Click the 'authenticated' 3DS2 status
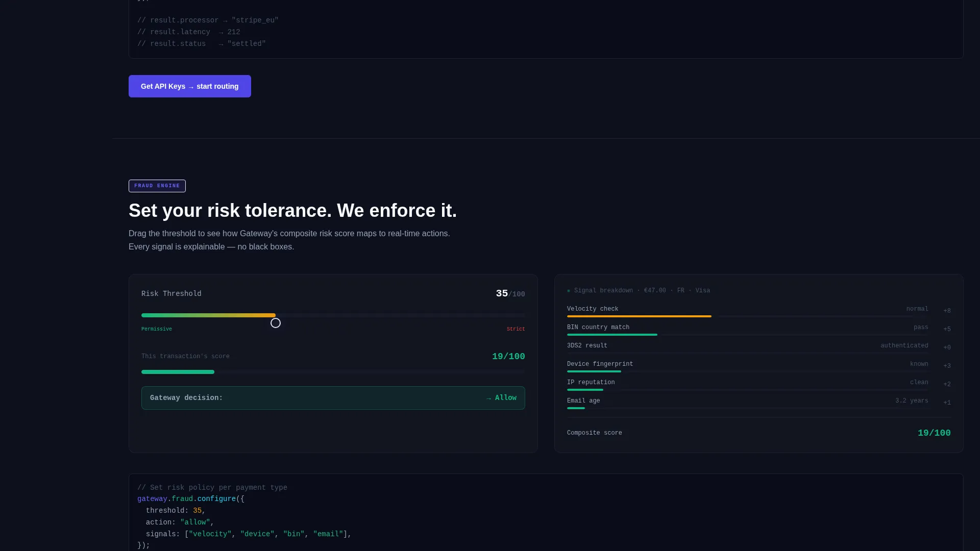Screen dimensions: 980x551 [x=904, y=346]
